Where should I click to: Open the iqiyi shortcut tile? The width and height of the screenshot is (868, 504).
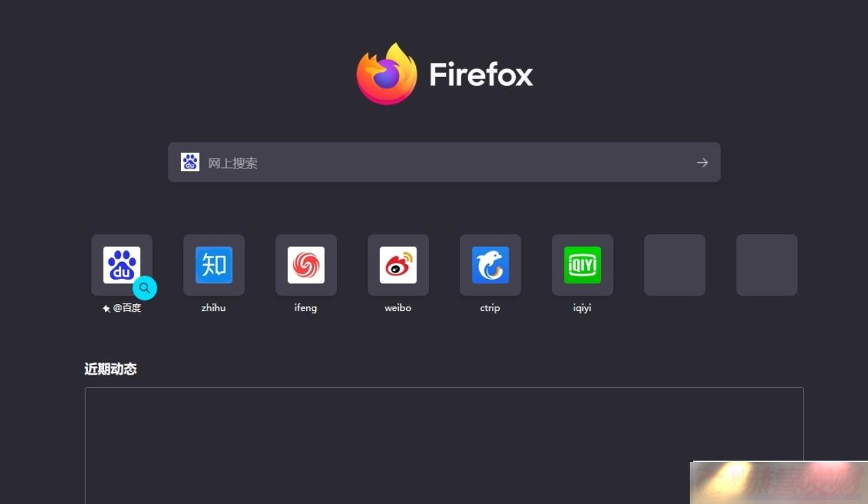point(583,265)
